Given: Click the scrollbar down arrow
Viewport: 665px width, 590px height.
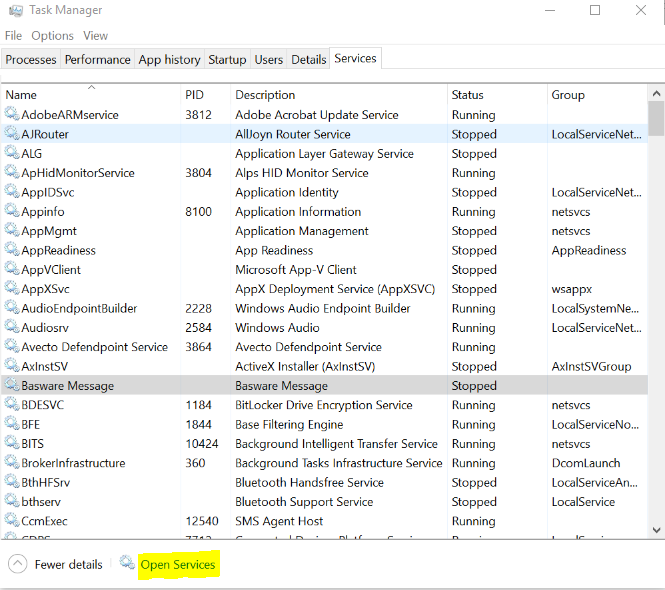Looking at the screenshot, I should click(x=656, y=530).
